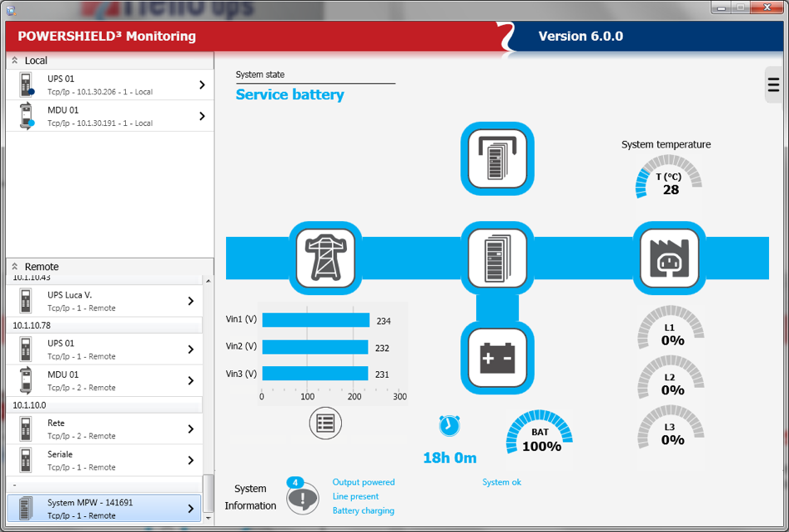
Task: Open the hamburger menu on right edge
Action: tap(773, 85)
